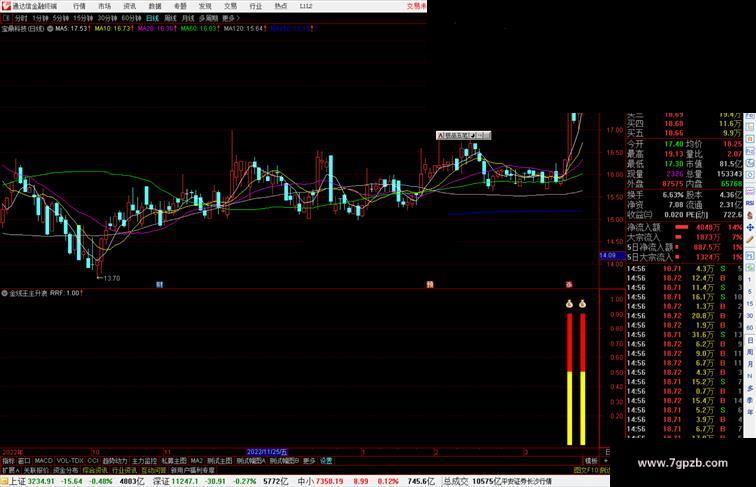The width and height of the screenshot is (756, 487).
Task: Click the red dollar icon in sidebar
Action: tap(750, 216)
